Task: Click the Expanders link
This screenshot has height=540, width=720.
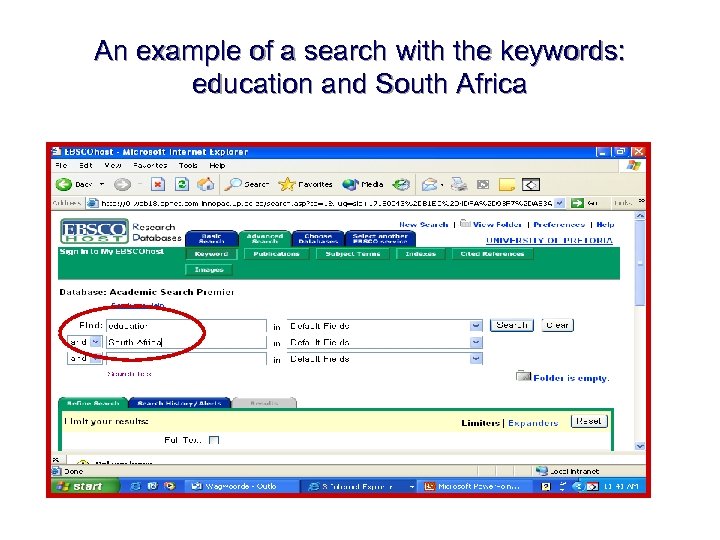Action: [x=533, y=423]
